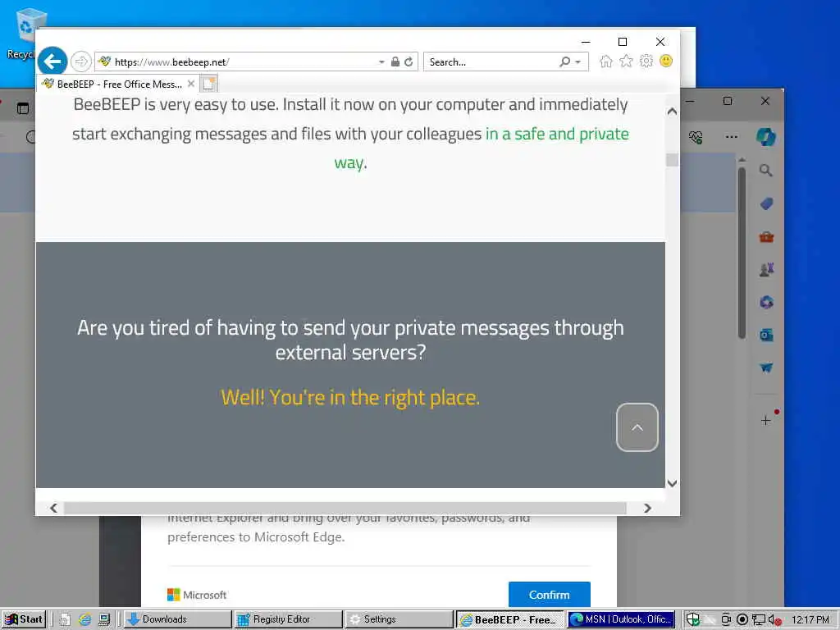
Task: Open a new tab in Internet Explorer
Action: click(209, 84)
